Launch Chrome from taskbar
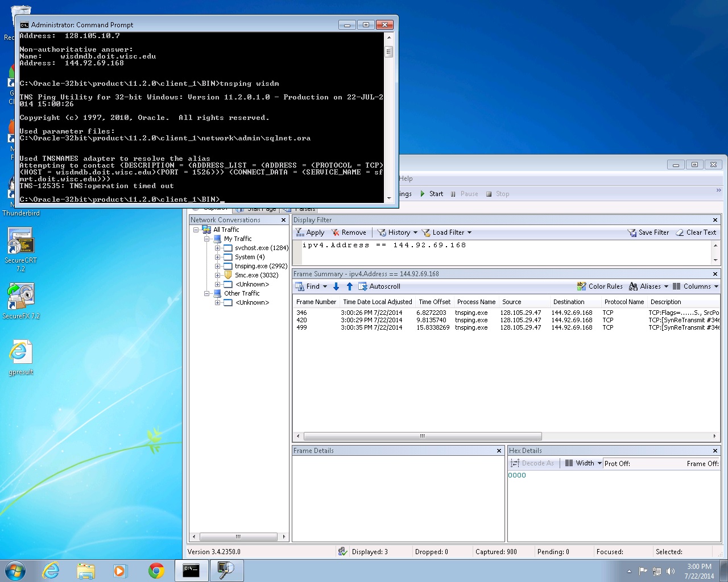 (x=156, y=571)
